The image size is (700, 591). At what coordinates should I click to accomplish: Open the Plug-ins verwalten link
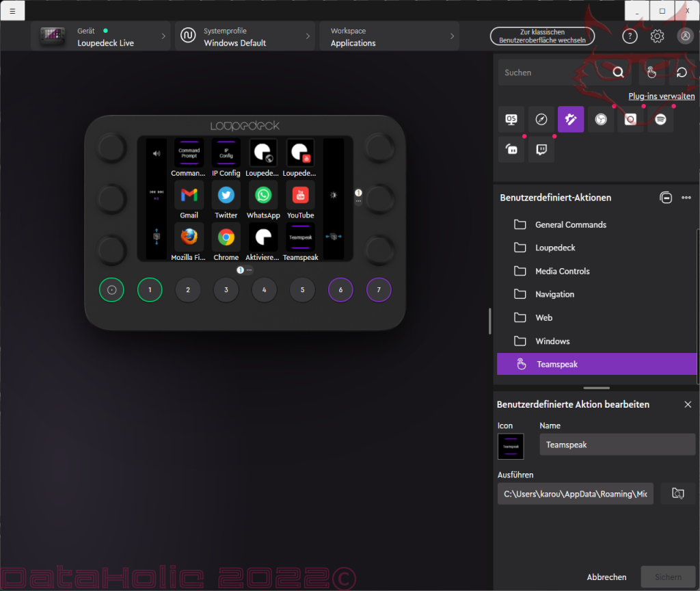pyautogui.click(x=661, y=96)
